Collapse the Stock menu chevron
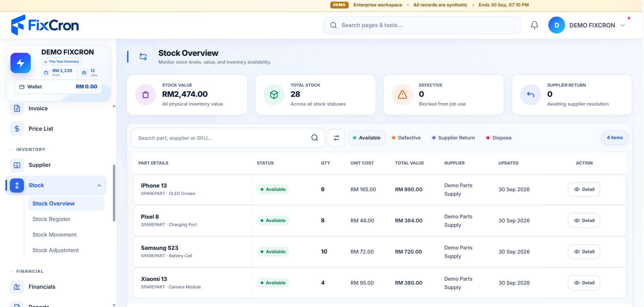Image resolution: width=644 pixels, height=307 pixels. (x=99, y=185)
